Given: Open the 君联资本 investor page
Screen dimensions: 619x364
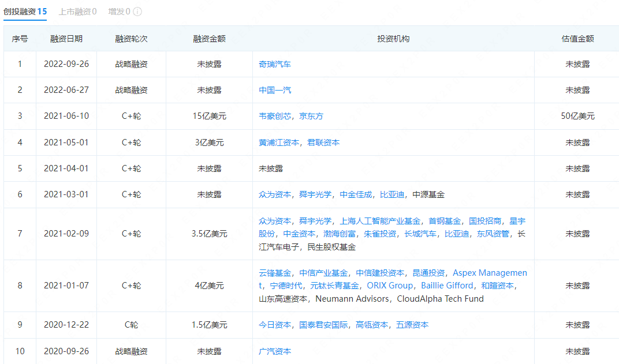Looking at the screenshot, I should click(323, 142).
